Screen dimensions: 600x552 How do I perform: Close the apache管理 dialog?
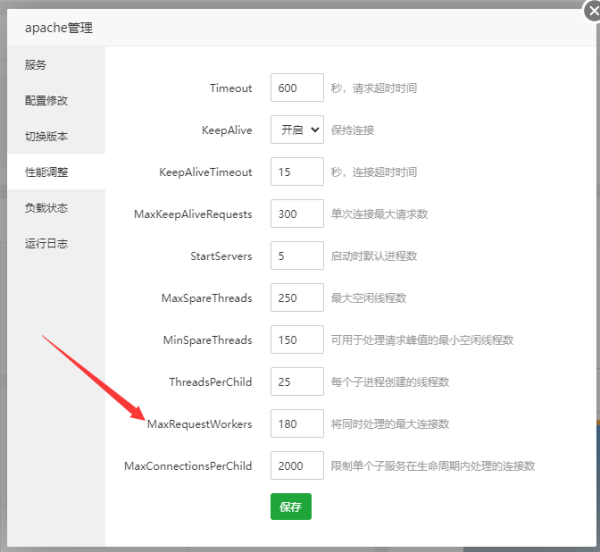click(x=591, y=11)
